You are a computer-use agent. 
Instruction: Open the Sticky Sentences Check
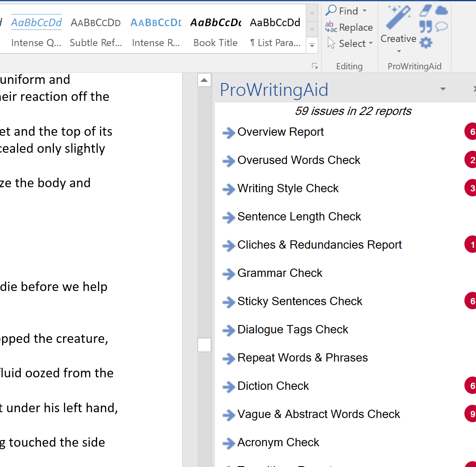pos(300,301)
